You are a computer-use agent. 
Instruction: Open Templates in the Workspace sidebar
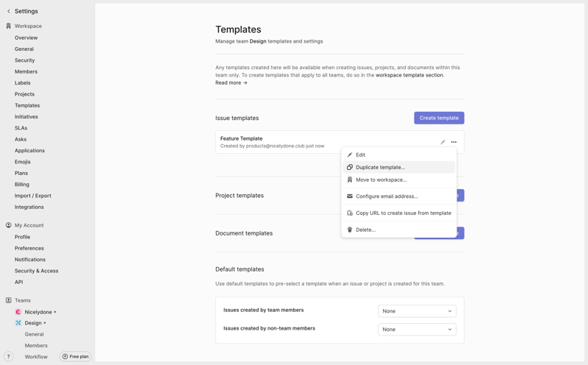click(27, 105)
